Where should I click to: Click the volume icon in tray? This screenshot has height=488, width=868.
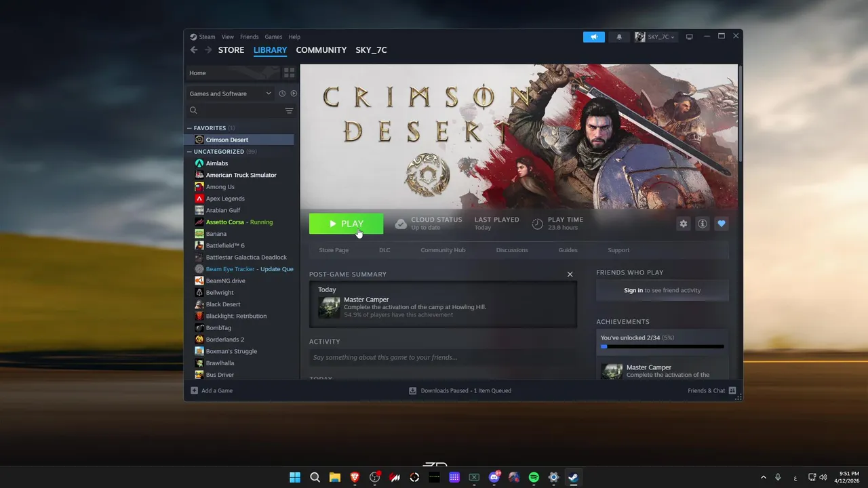[823, 477]
